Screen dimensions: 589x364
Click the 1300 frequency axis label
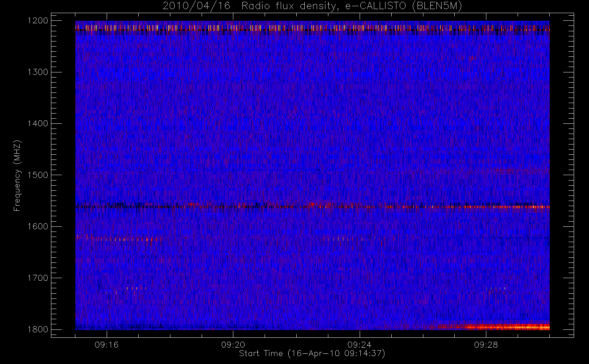click(38, 72)
